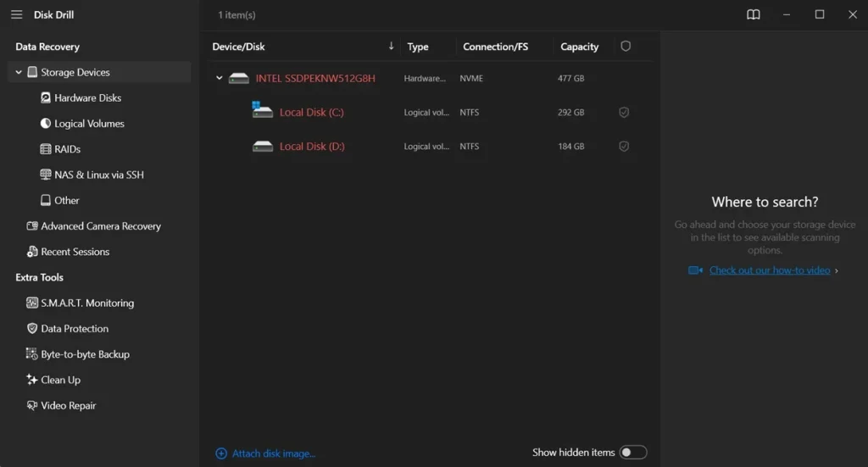This screenshot has width=868, height=467.
Task: Click the Other devices icon
Action: point(46,200)
